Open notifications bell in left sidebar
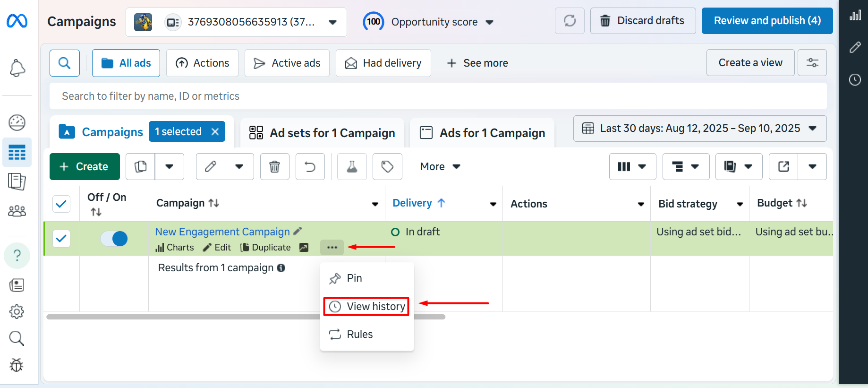The width and height of the screenshot is (868, 388). (x=17, y=68)
